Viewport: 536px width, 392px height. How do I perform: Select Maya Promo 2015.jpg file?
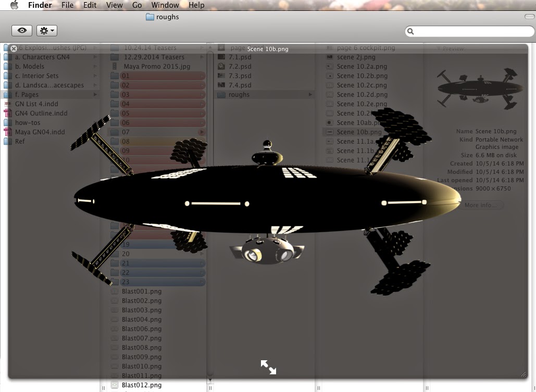point(157,66)
